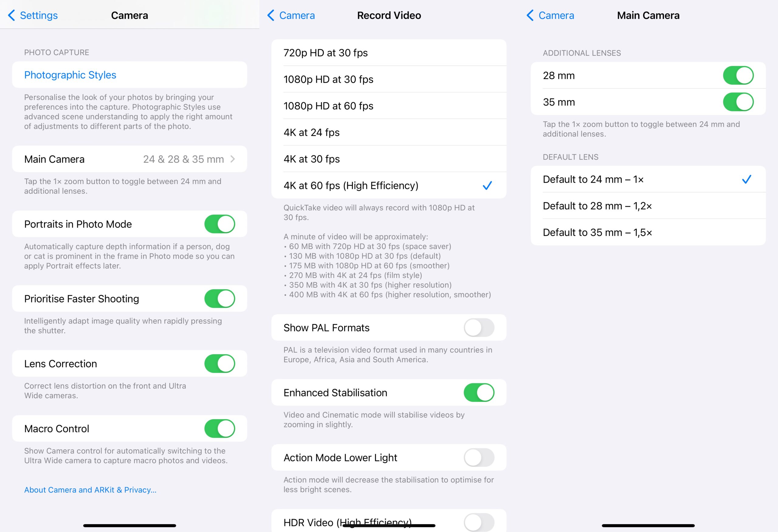The image size is (778, 532).
Task: Turn off Lens Correction
Action: (220, 364)
